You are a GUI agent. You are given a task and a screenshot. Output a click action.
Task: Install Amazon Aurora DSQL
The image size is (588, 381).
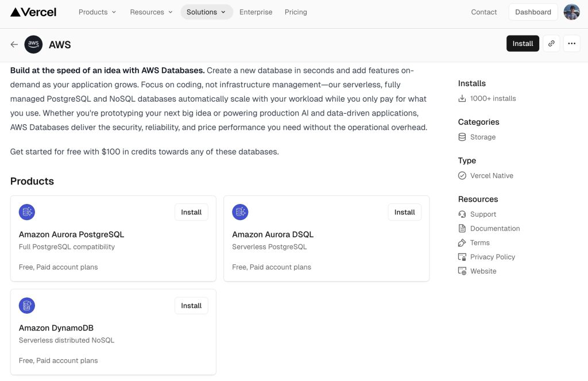[x=404, y=212]
